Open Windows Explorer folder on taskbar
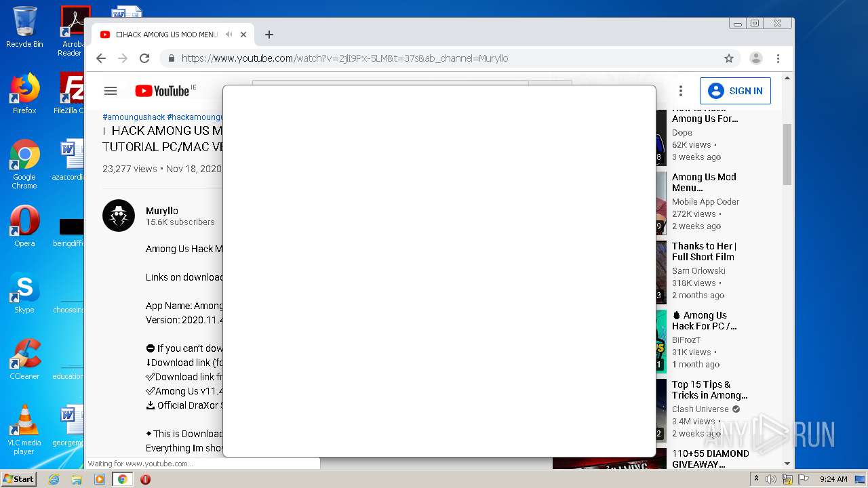This screenshot has width=868, height=488. pos(77,479)
